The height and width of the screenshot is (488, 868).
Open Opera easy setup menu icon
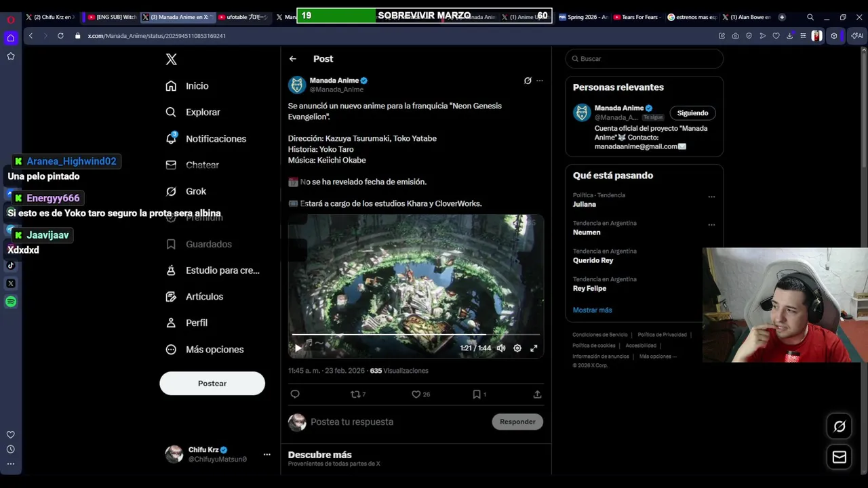point(803,36)
